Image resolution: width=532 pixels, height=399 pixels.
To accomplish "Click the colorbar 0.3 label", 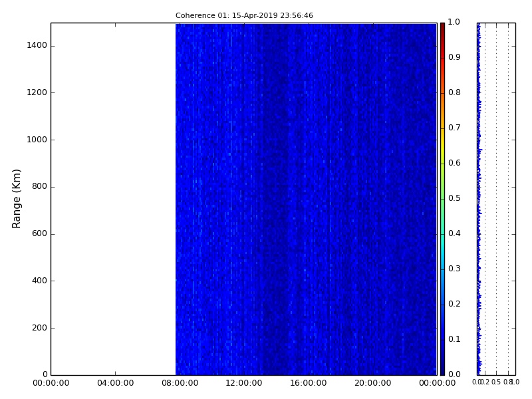I will [x=454, y=269].
